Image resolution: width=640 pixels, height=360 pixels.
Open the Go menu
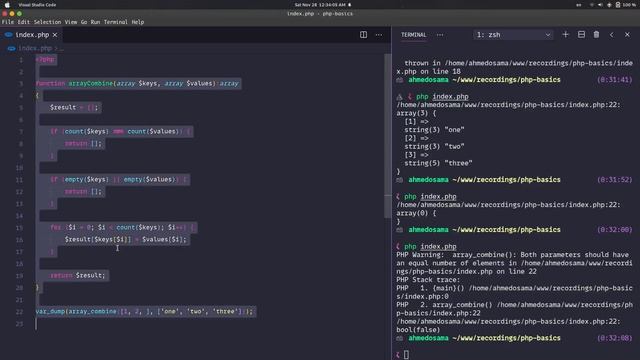(x=84, y=22)
